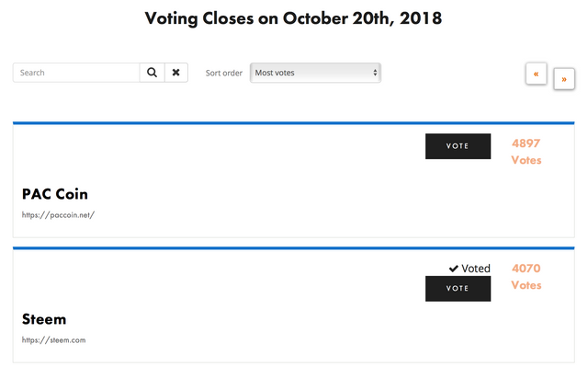Go to previous page with « button
588x367 pixels.
[x=536, y=74]
